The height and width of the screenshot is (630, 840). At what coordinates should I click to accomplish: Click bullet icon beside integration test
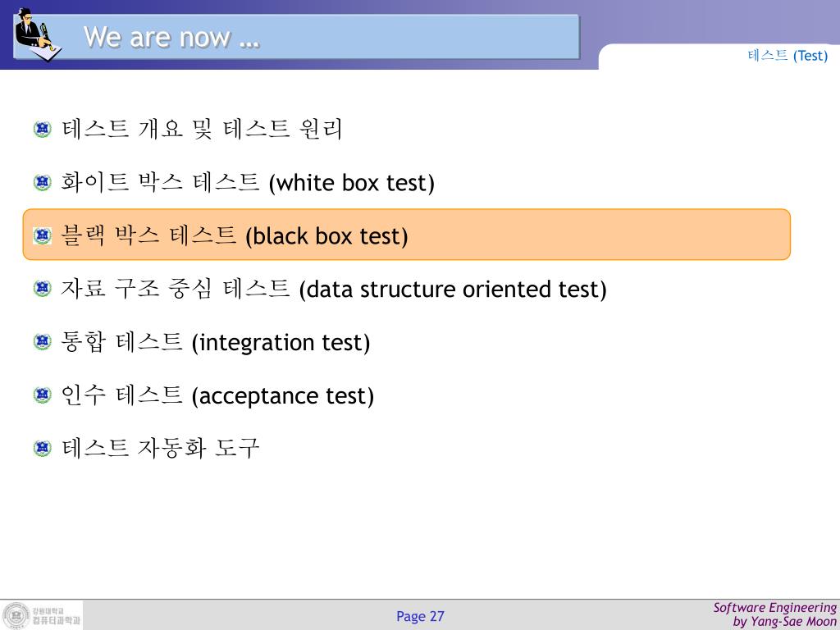pyautogui.click(x=43, y=342)
